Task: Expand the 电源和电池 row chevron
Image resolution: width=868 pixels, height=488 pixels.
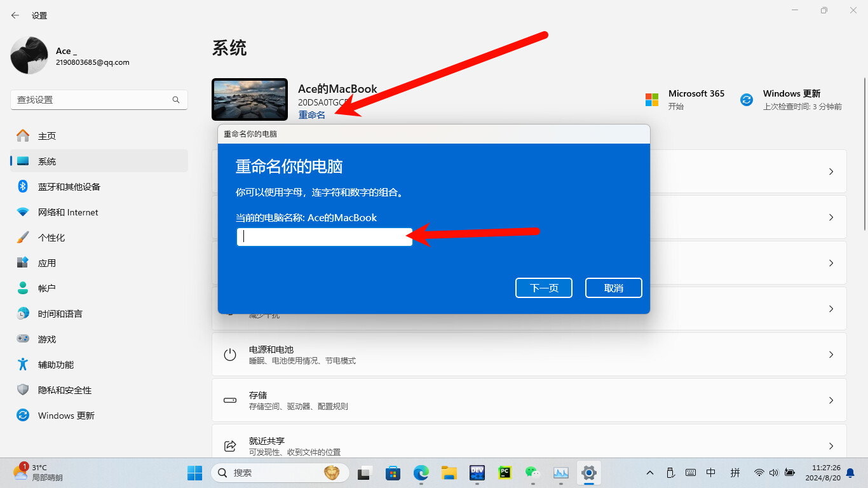Action: tap(831, 355)
